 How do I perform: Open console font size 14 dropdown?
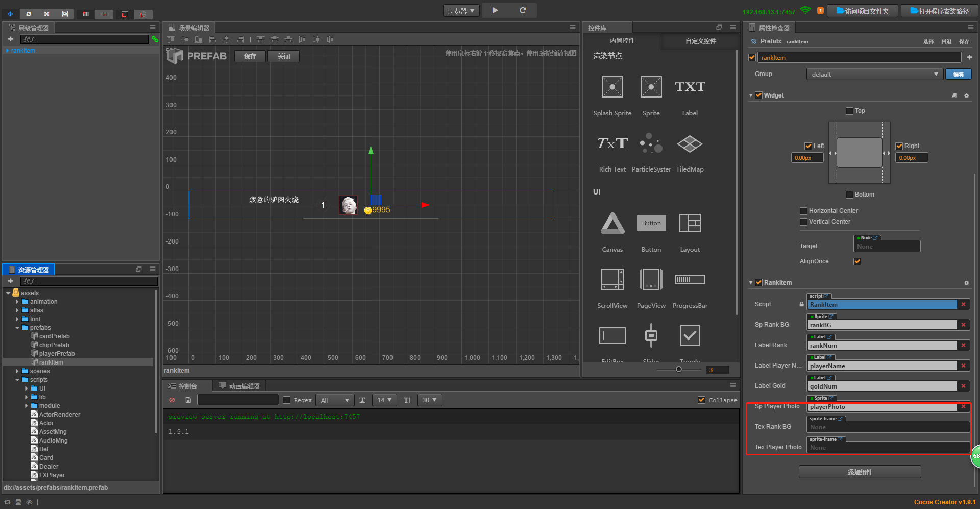[385, 400]
